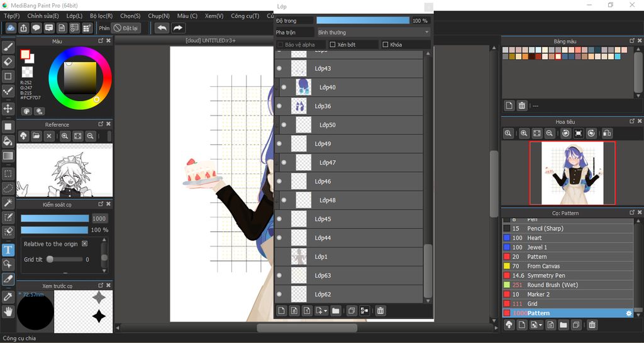
Task: Open folder icon in Reference panel
Action: [36, 136]
